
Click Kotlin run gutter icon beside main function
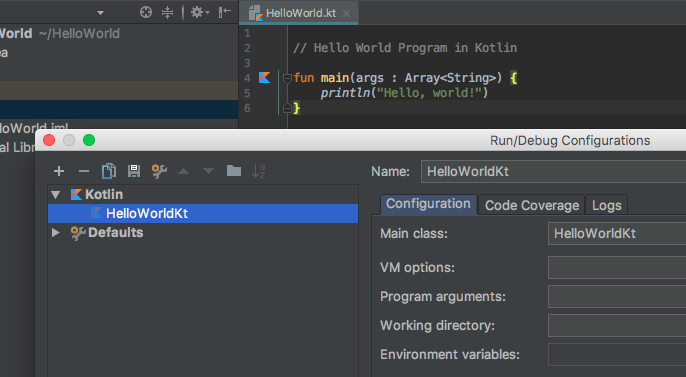point(265,77)
